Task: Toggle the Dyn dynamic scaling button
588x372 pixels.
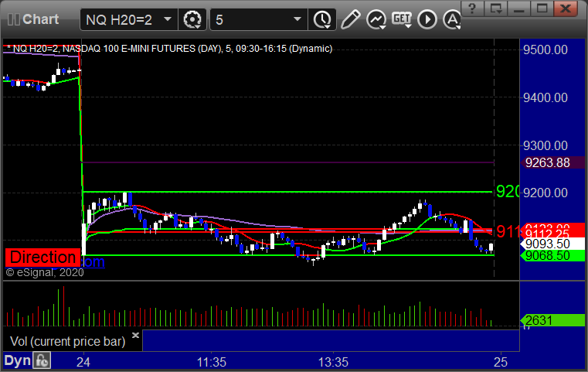Action: (17, 360)
